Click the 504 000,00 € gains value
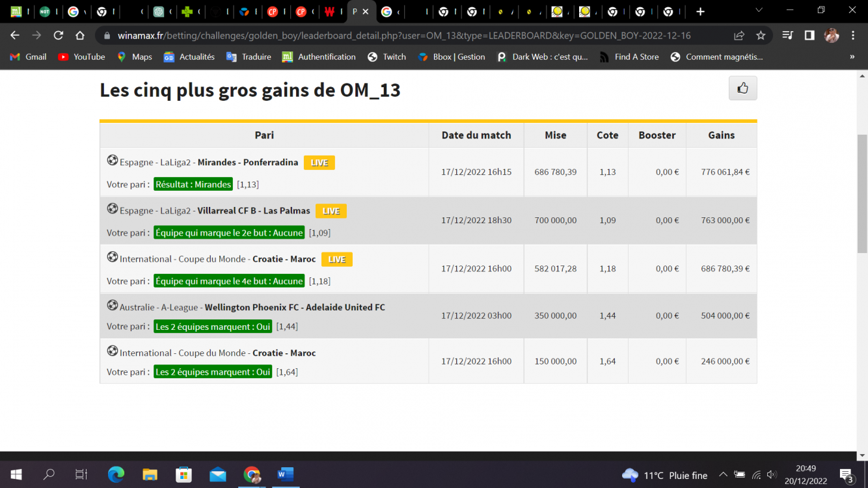Screen dimensions: 868x488 coord(725,316)
